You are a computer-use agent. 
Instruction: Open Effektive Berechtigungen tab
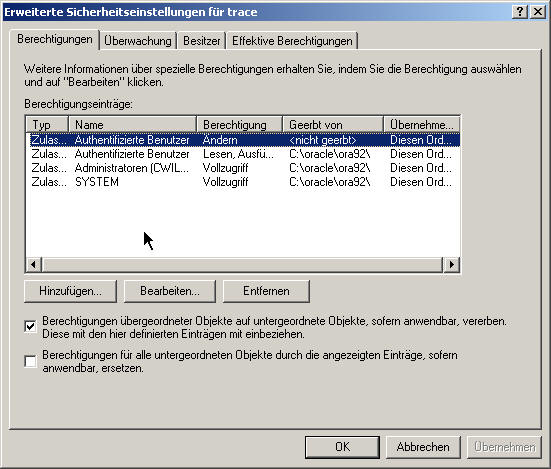pos(292,41)
